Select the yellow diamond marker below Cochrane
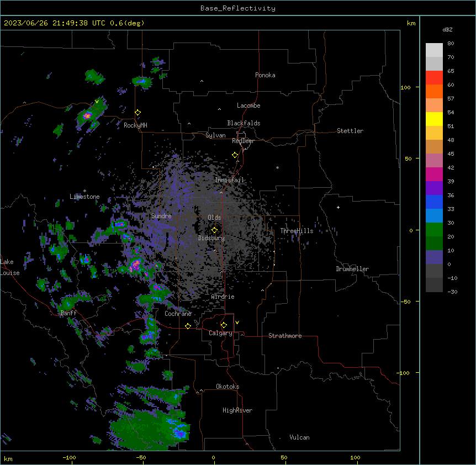476x465 pixels. tap(188, 326)
